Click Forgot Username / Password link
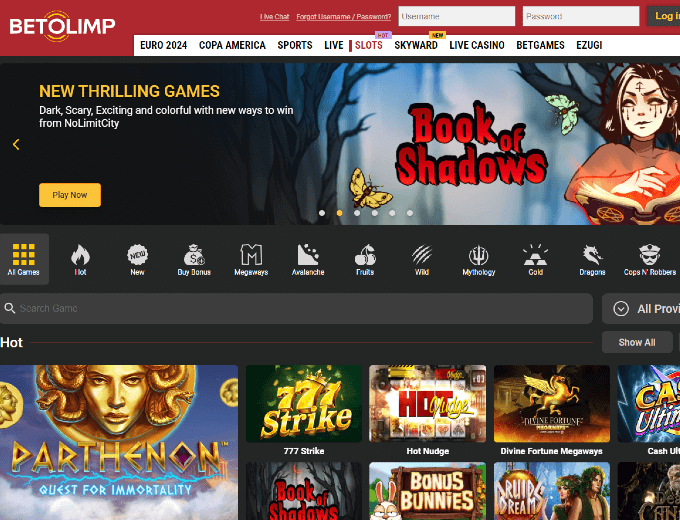Image resolution: width=680 pixels, height=520 pixels. click(x=343, y=17)
